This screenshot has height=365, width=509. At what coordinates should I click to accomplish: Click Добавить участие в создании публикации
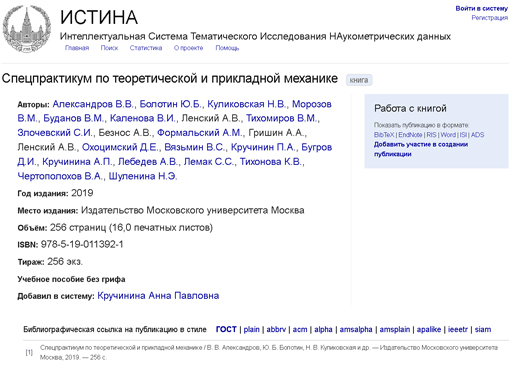pos(421,149)
